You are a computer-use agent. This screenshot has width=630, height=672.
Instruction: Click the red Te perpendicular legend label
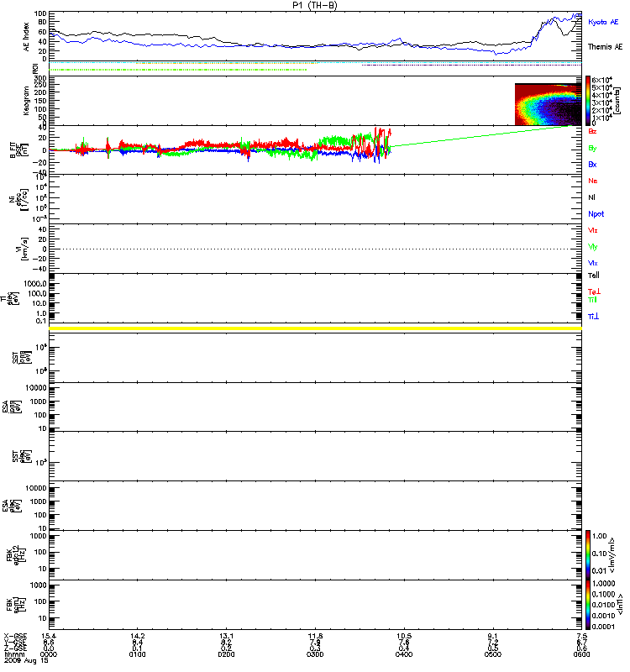[594, 291]
